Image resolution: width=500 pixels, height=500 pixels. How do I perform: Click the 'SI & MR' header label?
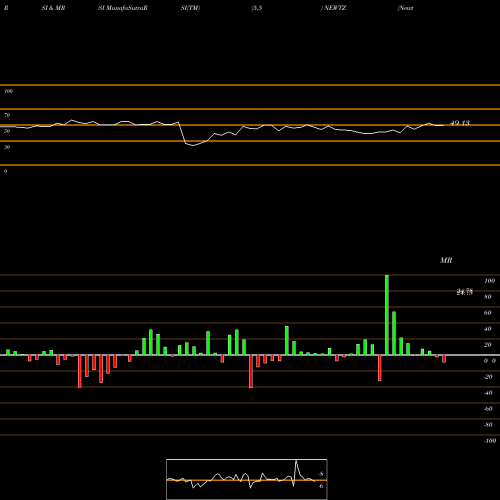coord(53,8)
